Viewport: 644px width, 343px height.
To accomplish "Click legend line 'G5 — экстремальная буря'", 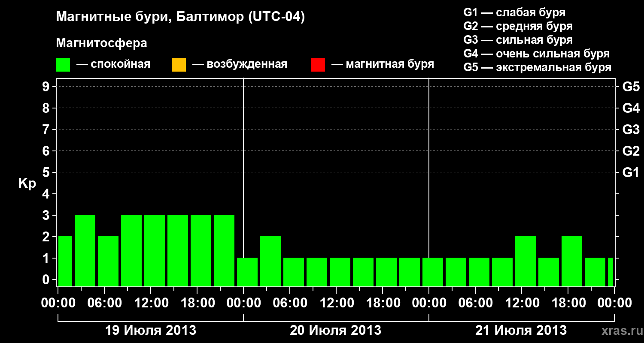I will coord(537,67).
